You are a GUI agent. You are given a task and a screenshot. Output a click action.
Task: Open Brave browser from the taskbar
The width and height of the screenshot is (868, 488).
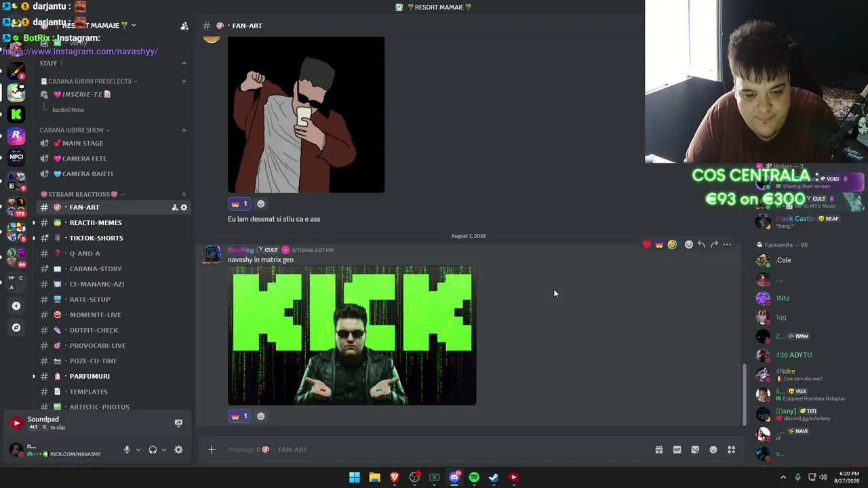[395, 477]
